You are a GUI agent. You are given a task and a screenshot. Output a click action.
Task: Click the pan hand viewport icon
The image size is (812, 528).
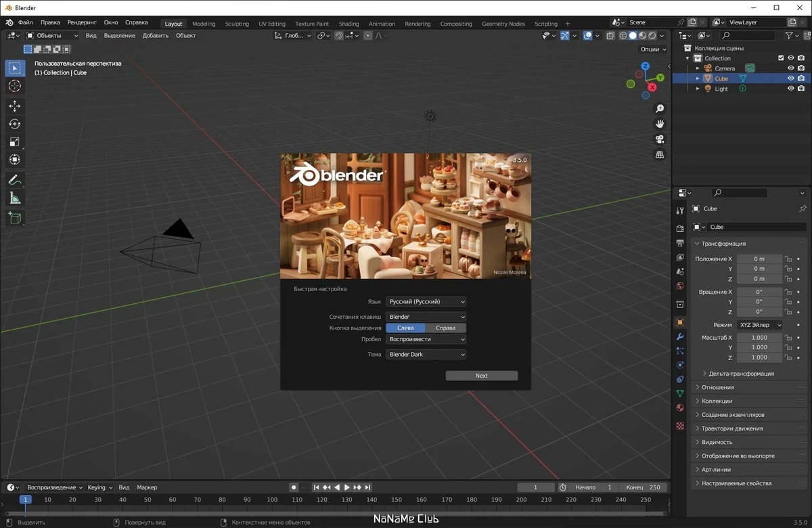point(660,124)
